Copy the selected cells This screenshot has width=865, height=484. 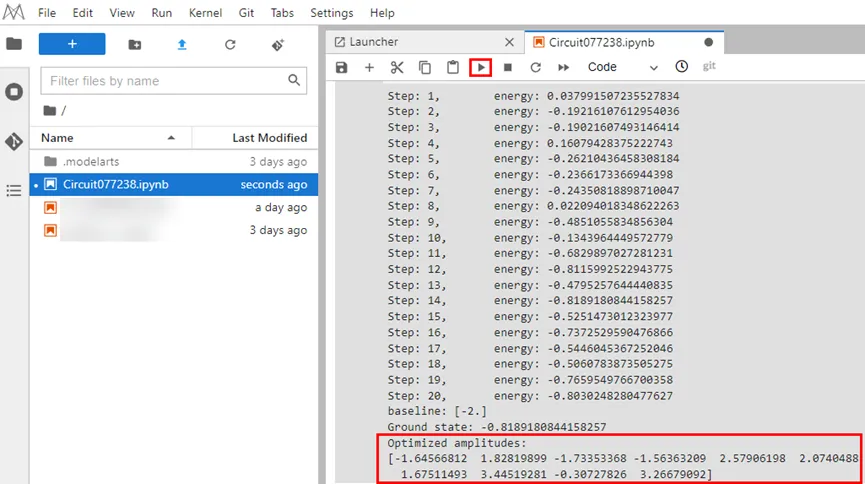point(425,67)
